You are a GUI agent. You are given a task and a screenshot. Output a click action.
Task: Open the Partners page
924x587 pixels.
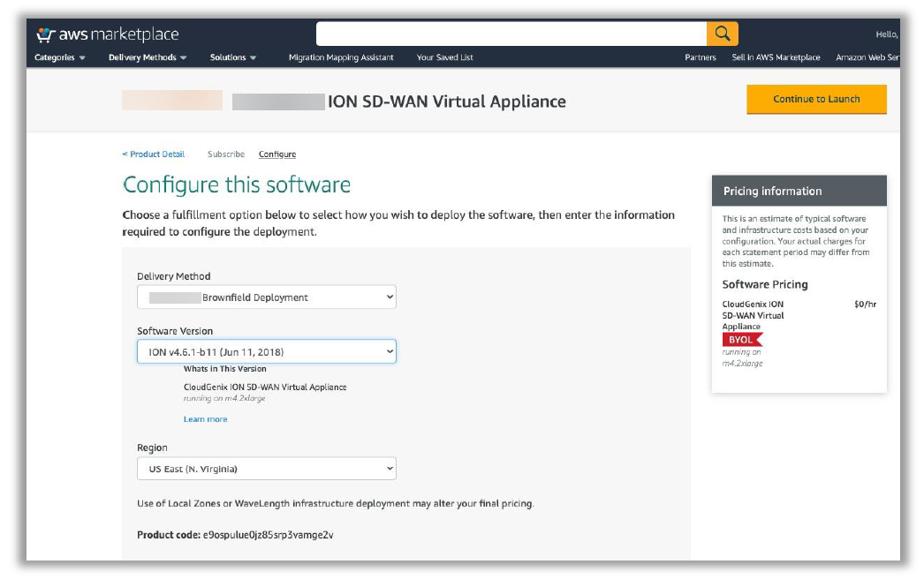coord(701,57)
